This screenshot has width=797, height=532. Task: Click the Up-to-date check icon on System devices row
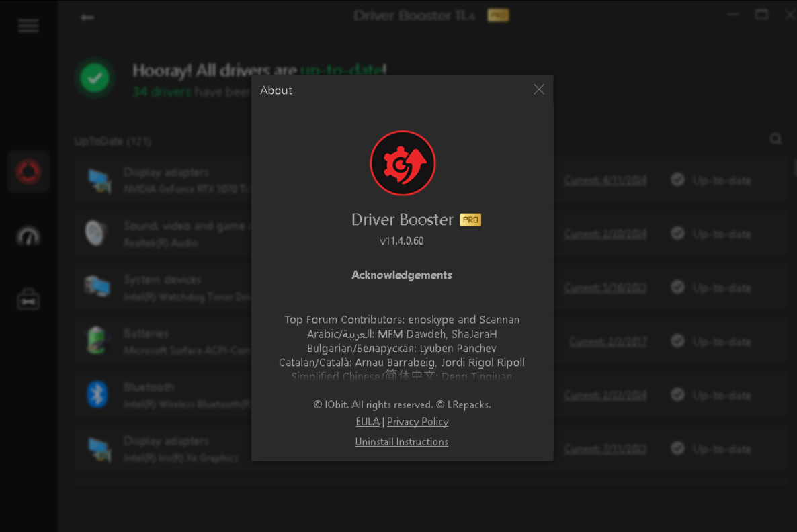[677, 287]
